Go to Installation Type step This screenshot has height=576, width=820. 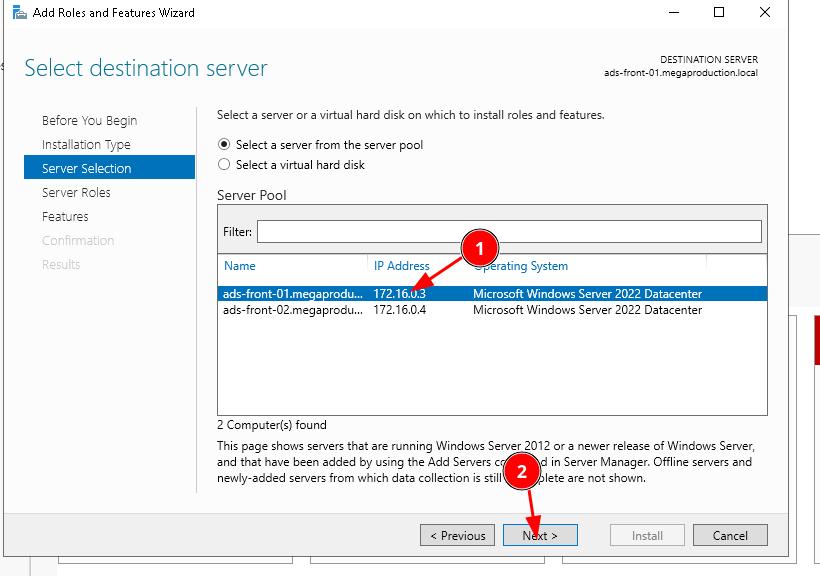[86, 145]
